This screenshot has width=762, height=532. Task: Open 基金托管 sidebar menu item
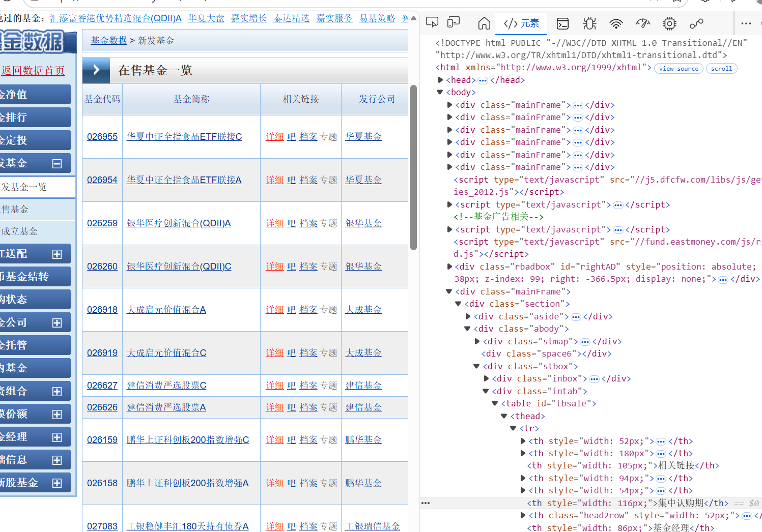click(35, 345)
